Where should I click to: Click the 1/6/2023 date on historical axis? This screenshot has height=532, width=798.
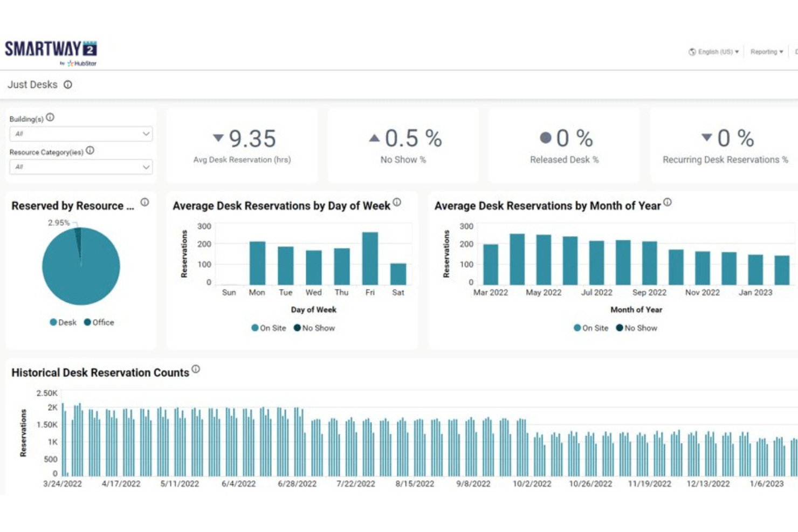coord(767,484)
